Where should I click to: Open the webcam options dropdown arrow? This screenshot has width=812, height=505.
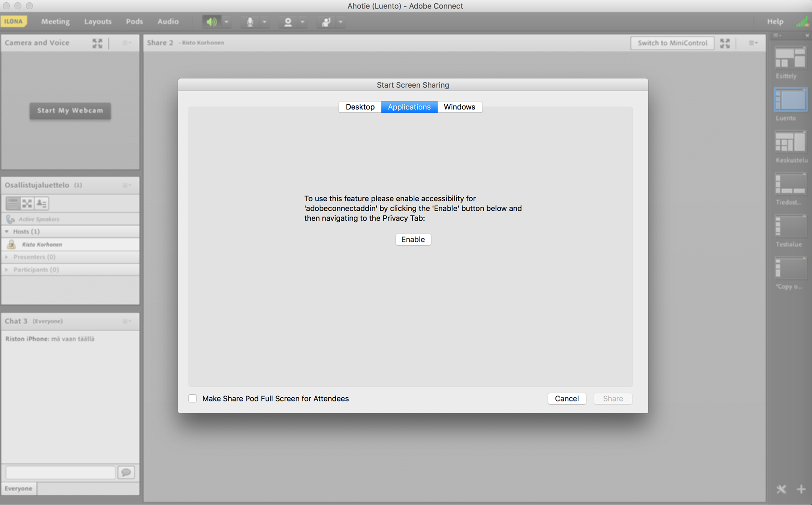[303, 22]
